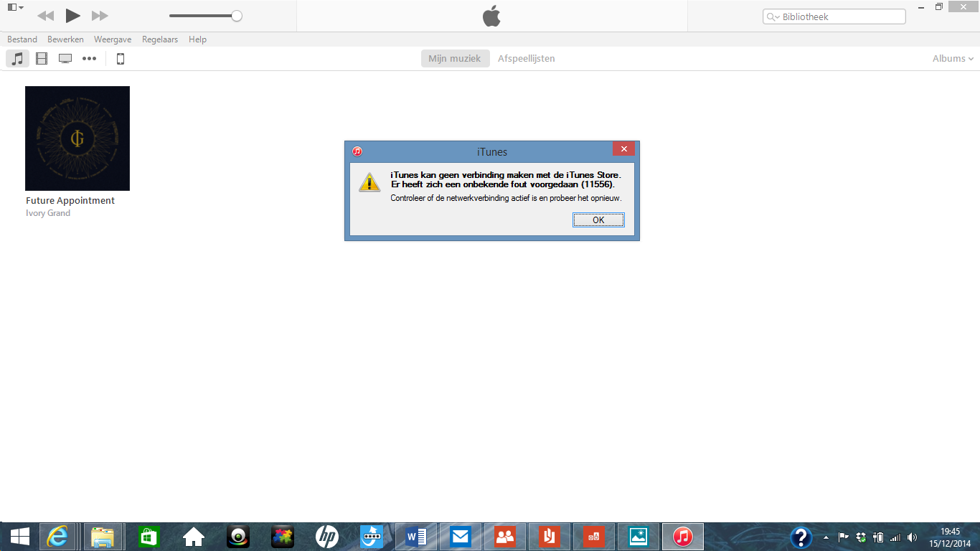Expand the Albums view dropdown
The image size is (980, 551).
point(953,59)
